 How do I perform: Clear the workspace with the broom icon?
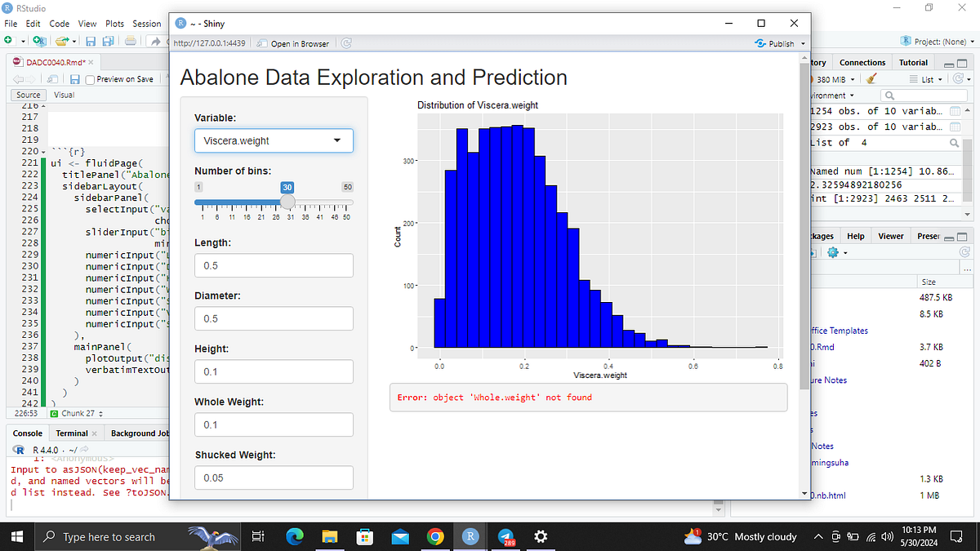[871, 78]
